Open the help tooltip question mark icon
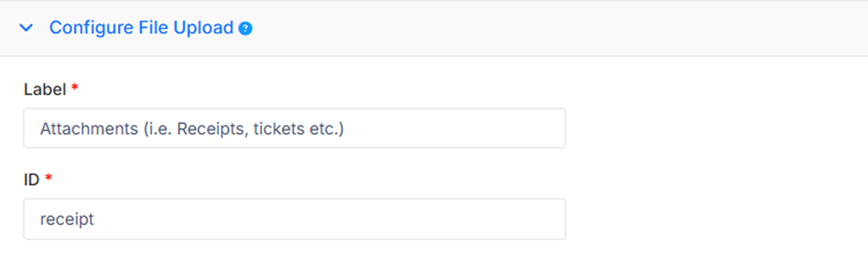This screenshot has height=270, width=868. 246,29
